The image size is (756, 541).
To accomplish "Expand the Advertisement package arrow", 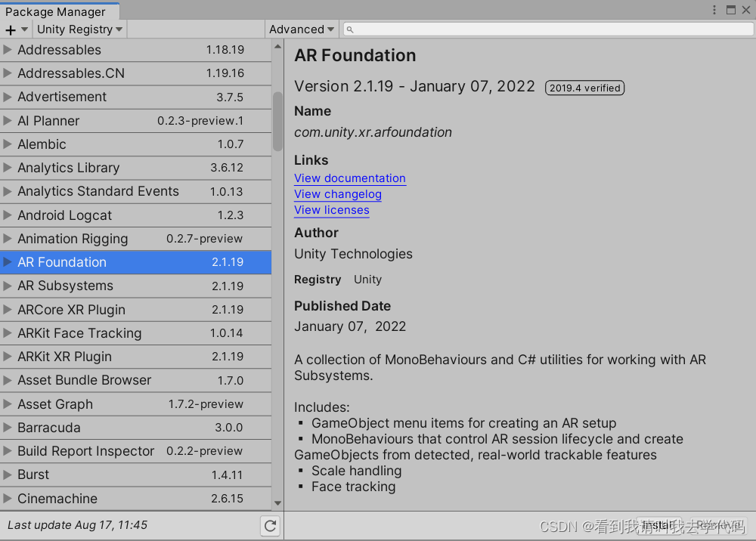I will coord(8,97).
